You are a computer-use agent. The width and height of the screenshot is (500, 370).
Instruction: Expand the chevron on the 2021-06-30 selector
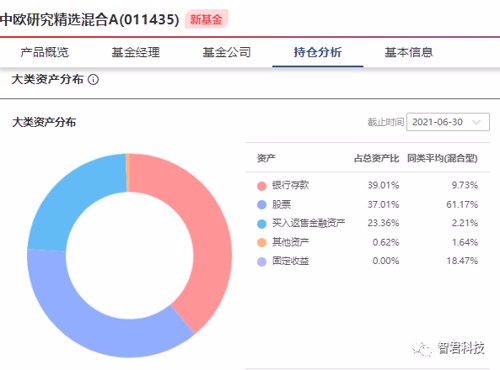(477, 122)
